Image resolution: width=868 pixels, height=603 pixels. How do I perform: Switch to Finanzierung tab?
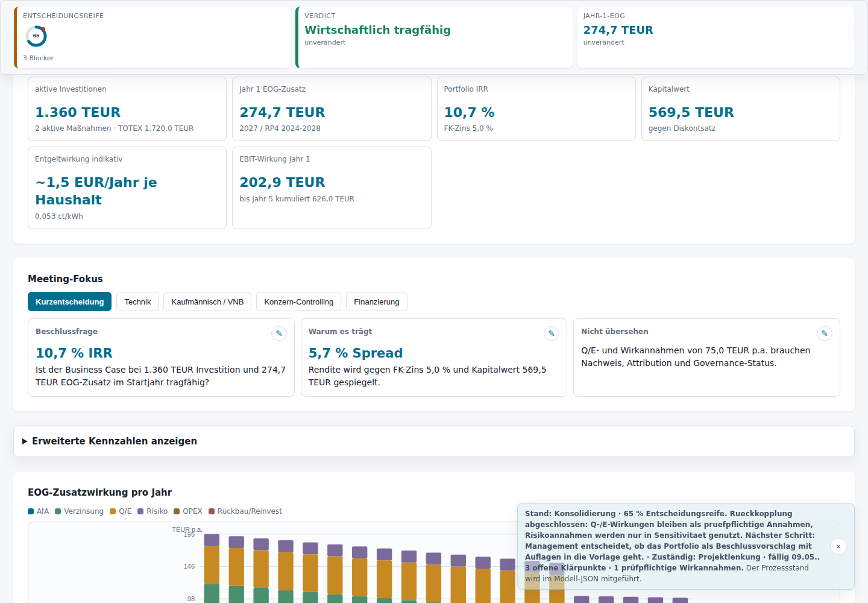377,301
